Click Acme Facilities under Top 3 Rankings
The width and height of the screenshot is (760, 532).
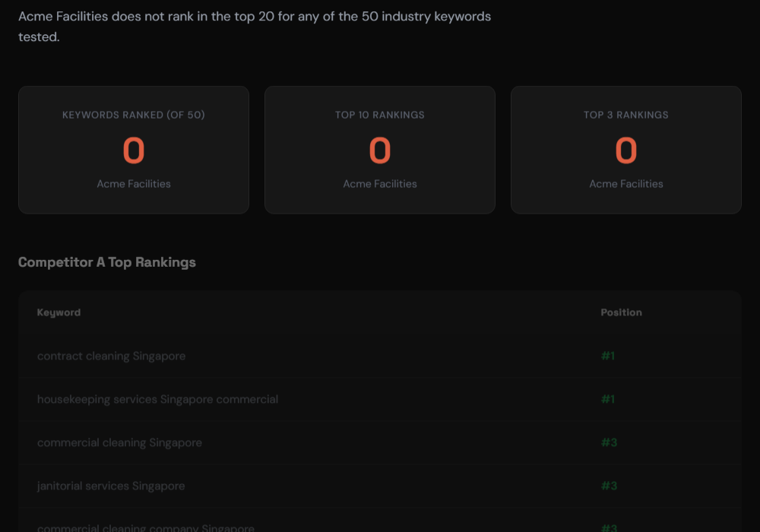(x=626, y=183)
